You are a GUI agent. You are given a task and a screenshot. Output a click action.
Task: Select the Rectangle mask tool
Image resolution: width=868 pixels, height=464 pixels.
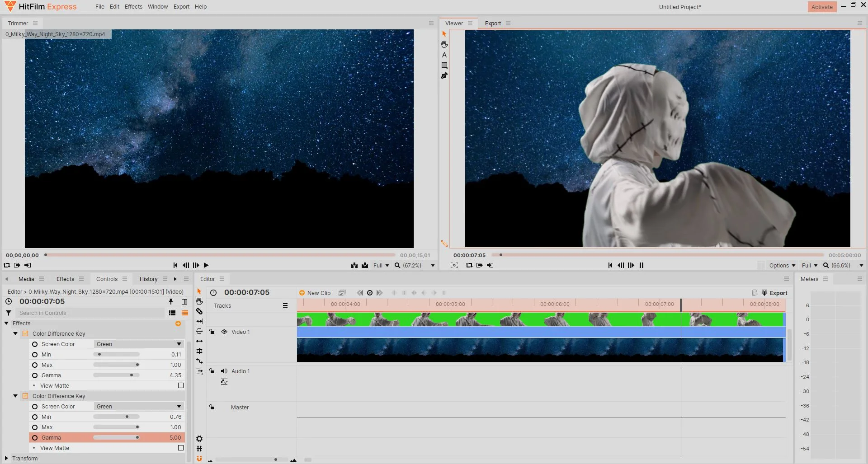point(444,66)
